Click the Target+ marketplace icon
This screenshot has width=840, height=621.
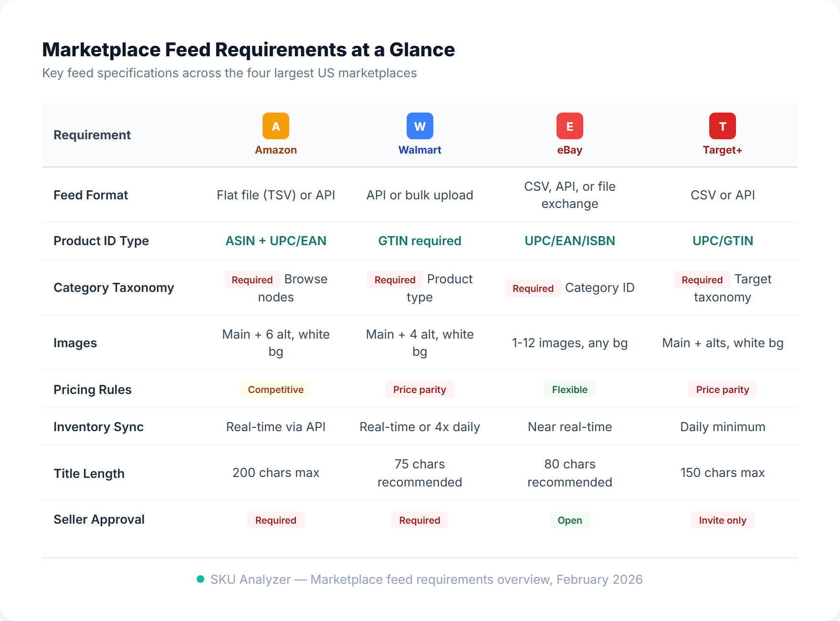pos(722,126)
